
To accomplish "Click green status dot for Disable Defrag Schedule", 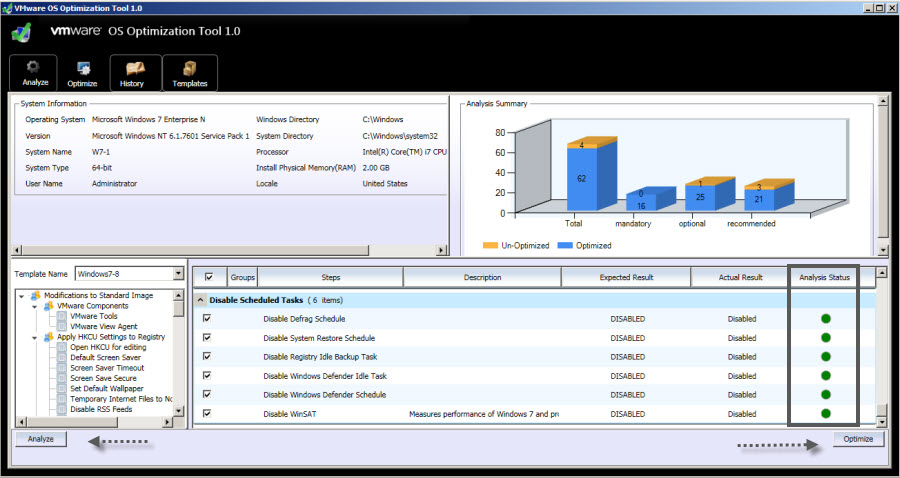I will click(825, 318).
